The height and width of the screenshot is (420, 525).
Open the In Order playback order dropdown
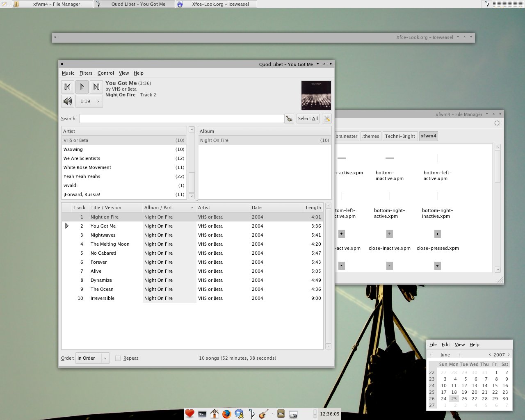coord(93,358)
